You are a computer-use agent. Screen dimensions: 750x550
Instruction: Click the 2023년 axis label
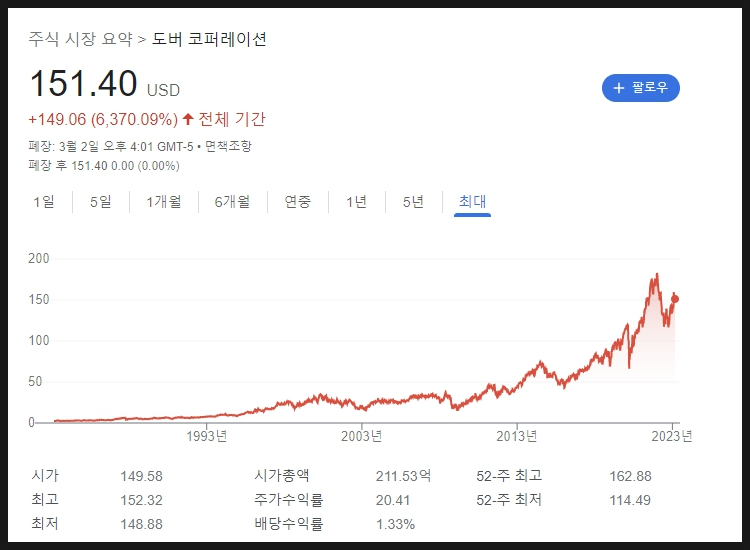pos(672,436)
